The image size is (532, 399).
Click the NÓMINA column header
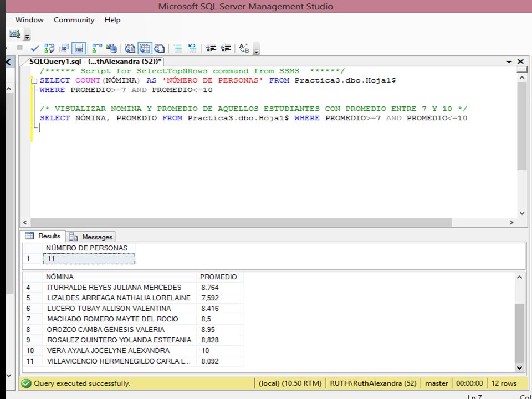(x=120, y=277)
